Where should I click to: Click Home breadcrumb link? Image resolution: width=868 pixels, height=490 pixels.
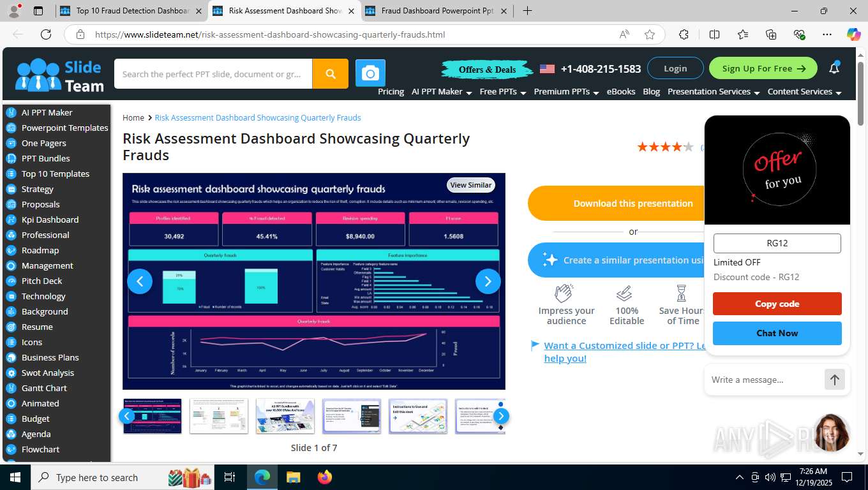coord(133,117)
